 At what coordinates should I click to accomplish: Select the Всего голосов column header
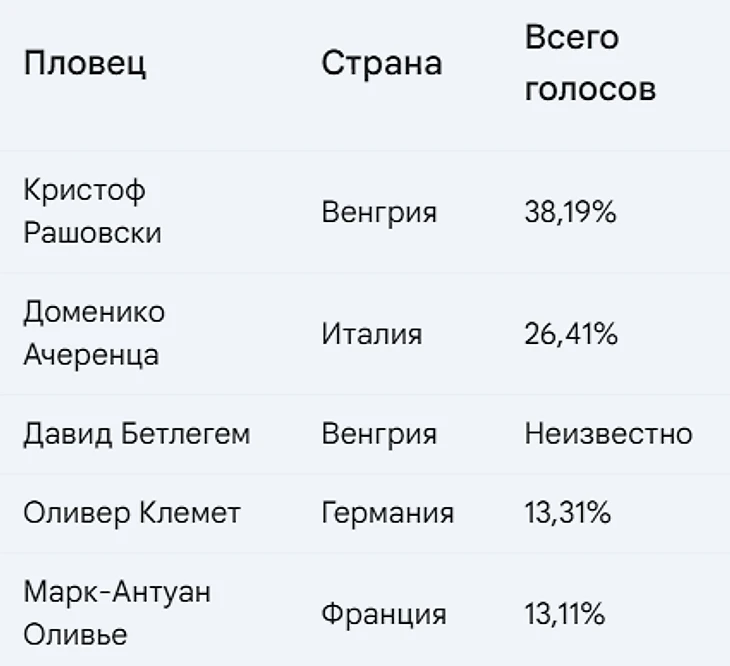(x=590, y=64)
